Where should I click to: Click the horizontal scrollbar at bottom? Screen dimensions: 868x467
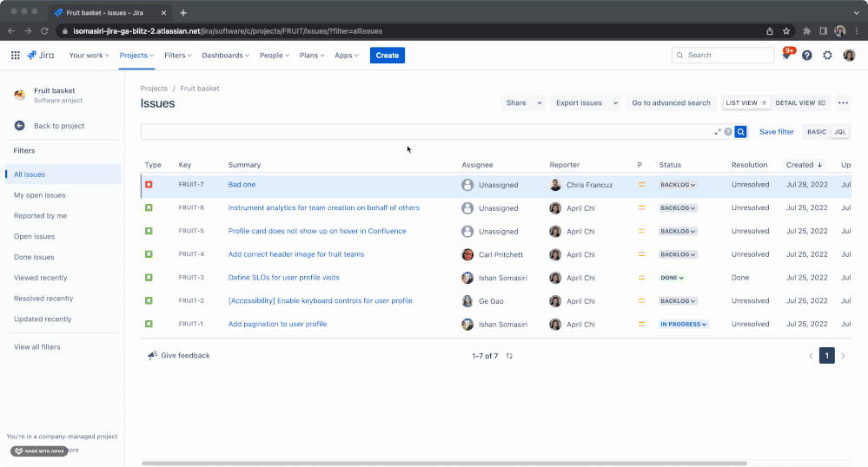(x=445, y=464)
